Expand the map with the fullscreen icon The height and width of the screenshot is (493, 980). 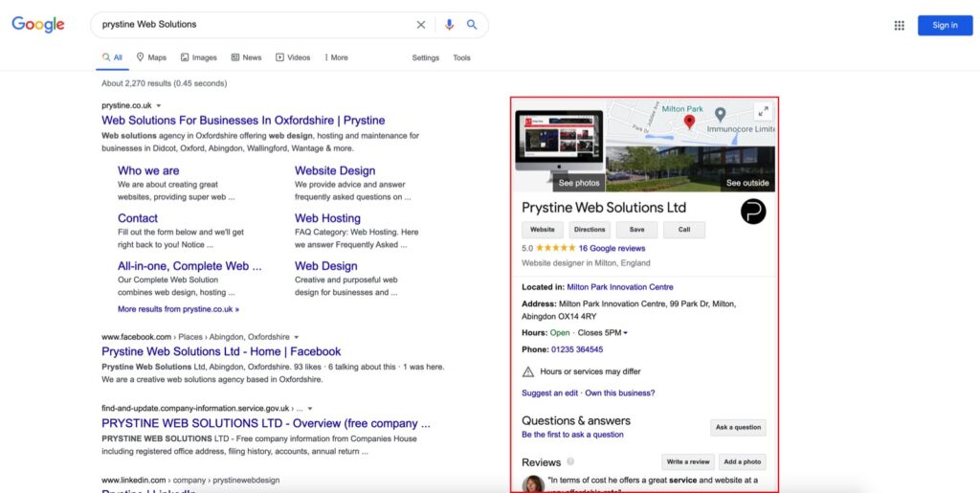click(763, 112)
